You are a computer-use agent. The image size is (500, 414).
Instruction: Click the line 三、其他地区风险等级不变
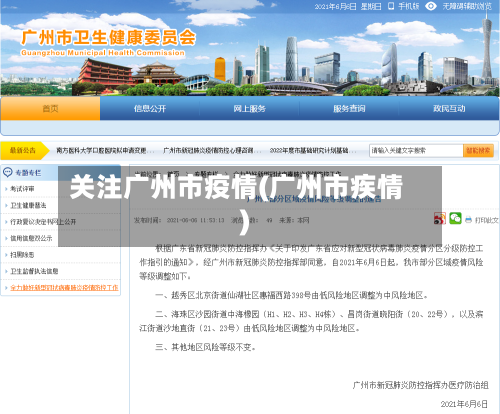205,347
